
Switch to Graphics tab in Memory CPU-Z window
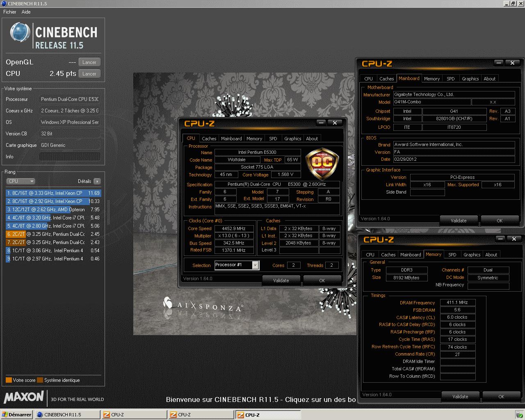click(472, 255)
